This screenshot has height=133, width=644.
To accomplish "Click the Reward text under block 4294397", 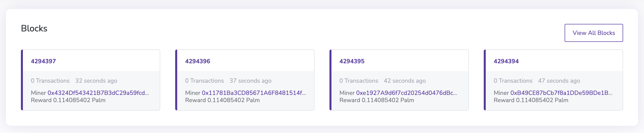I will [x=68, y=100].
